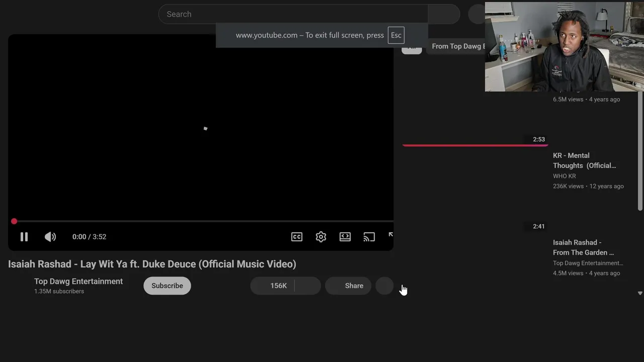Click the '236K views • 12 years ago' text

click(588, 186)
